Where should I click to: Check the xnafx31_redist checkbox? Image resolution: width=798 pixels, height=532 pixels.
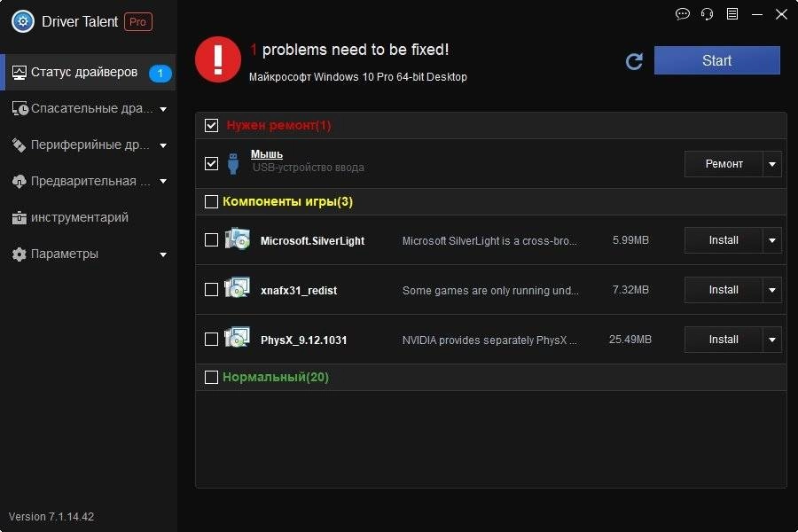pyautogui.click(x=211, y=290)
